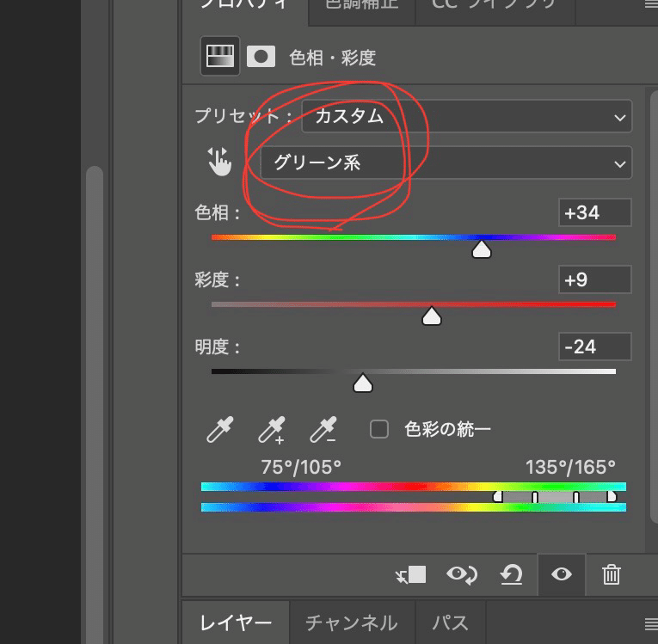This screenshot has height=644, width=658.
Task: Click the 色相 value field +34
Action: (x=595, y=212)
